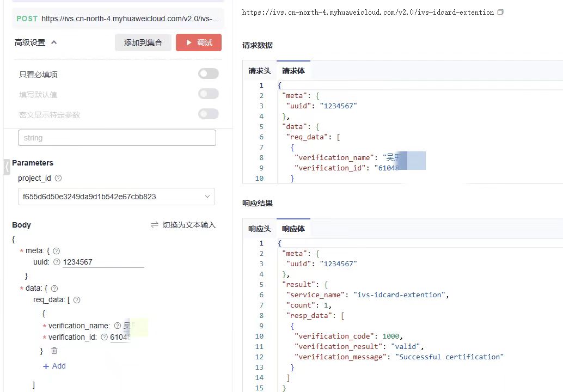563x392 pixels.
Task: Switch to 请求体 tab
Action: pyautogui.click(x=293, y=71)
